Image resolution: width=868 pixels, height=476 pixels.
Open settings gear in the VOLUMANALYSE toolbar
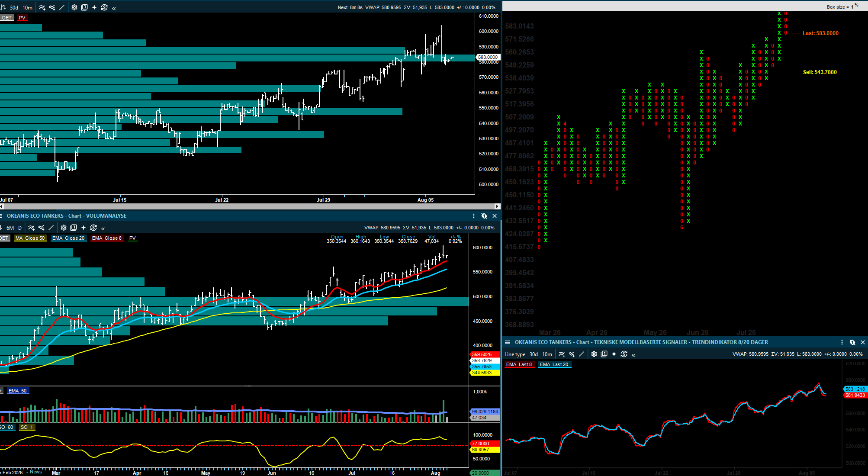coord(64,228)
